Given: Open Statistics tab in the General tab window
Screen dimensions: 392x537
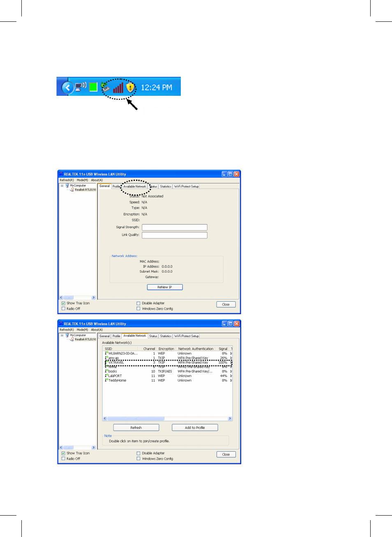Looking at the screenshot, I should tap(166, 186).
